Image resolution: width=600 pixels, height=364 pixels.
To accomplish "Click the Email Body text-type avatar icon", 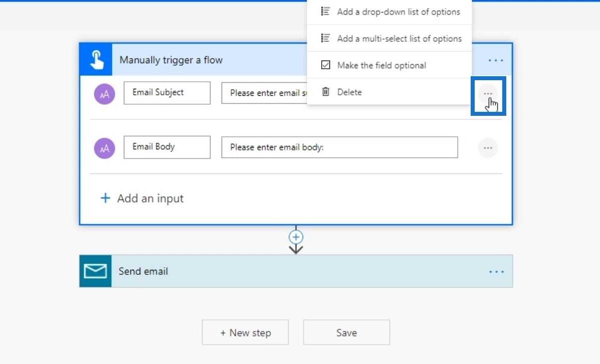I will pyautogui.click(x=104, y=148).
